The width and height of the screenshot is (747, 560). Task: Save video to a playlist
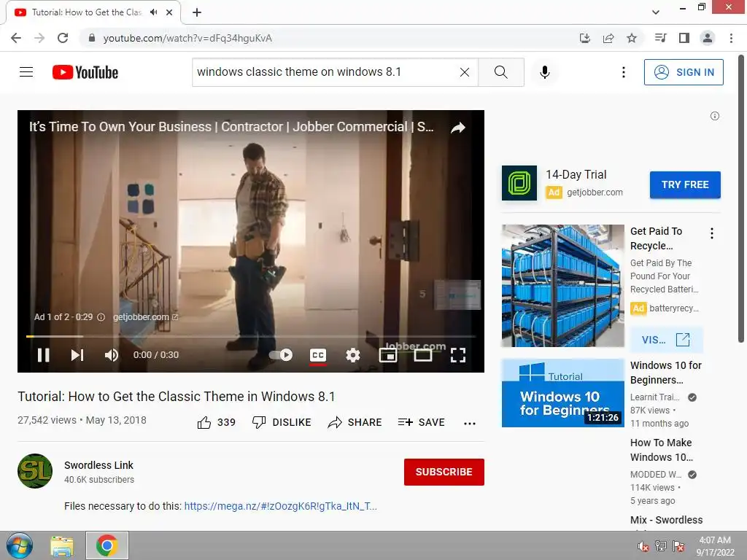[x=421, y=422]
